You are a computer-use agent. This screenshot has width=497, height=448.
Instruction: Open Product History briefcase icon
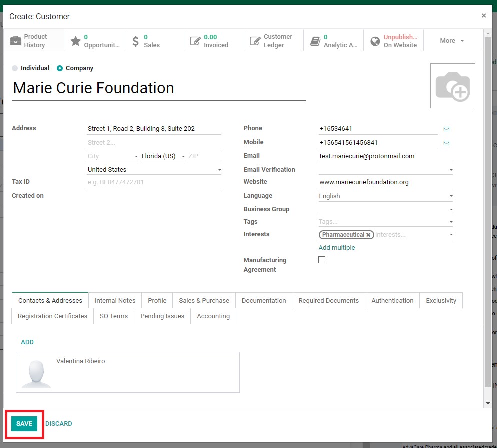[16, 41]
